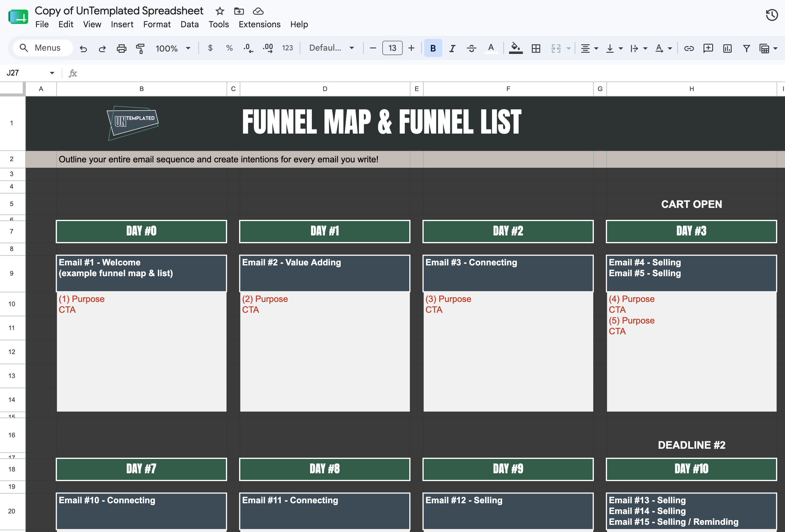Open the File menu
The image size is (785, 532).
point(42,24)
